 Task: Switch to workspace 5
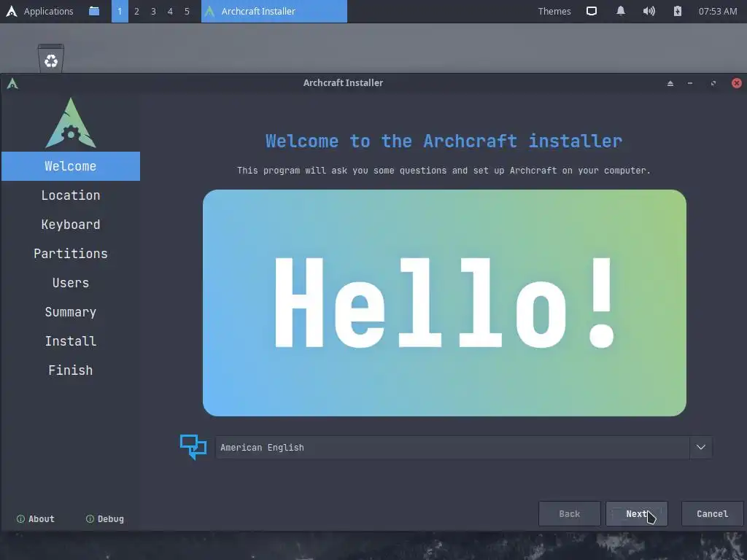187,11
